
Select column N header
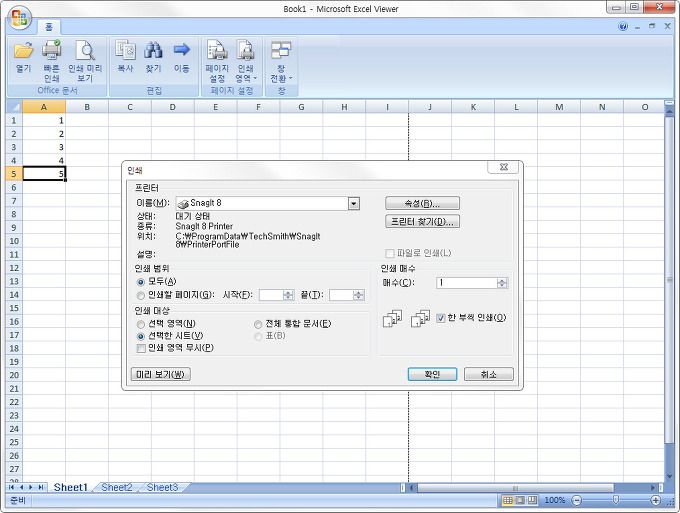[602, 107]
